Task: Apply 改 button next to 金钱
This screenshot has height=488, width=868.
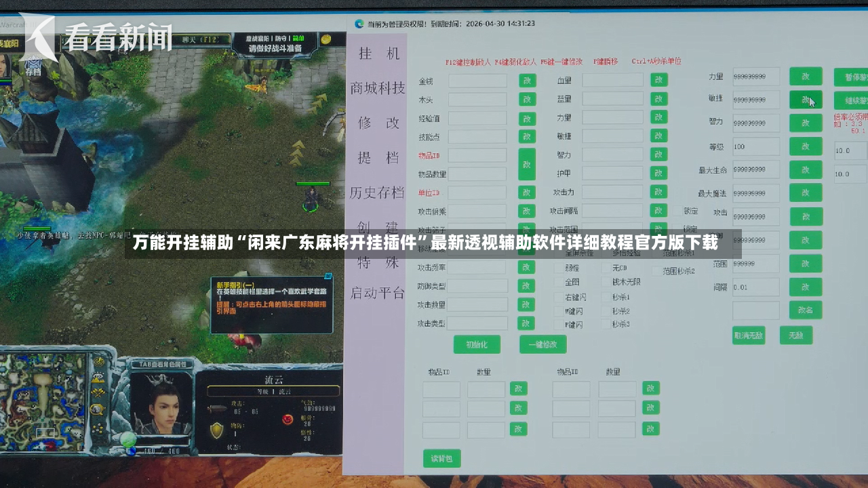Action: pyautogui.click(x=528, y=81)
